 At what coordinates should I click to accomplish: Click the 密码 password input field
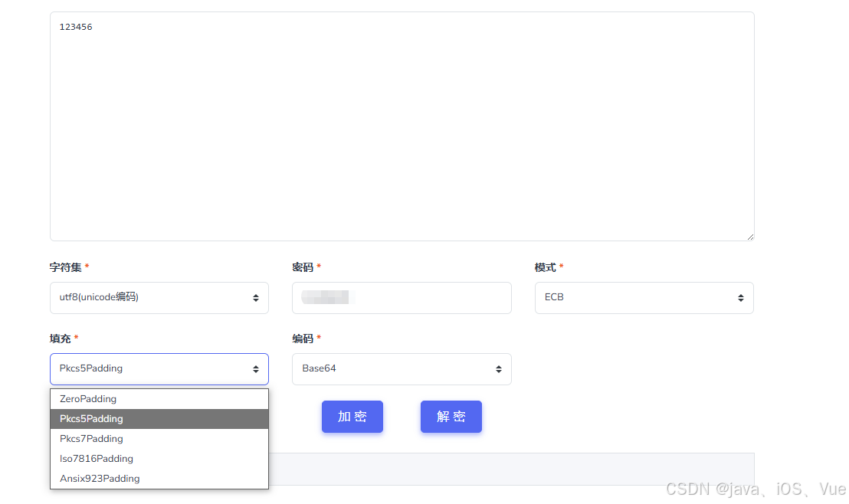click(x=402, y=297)
